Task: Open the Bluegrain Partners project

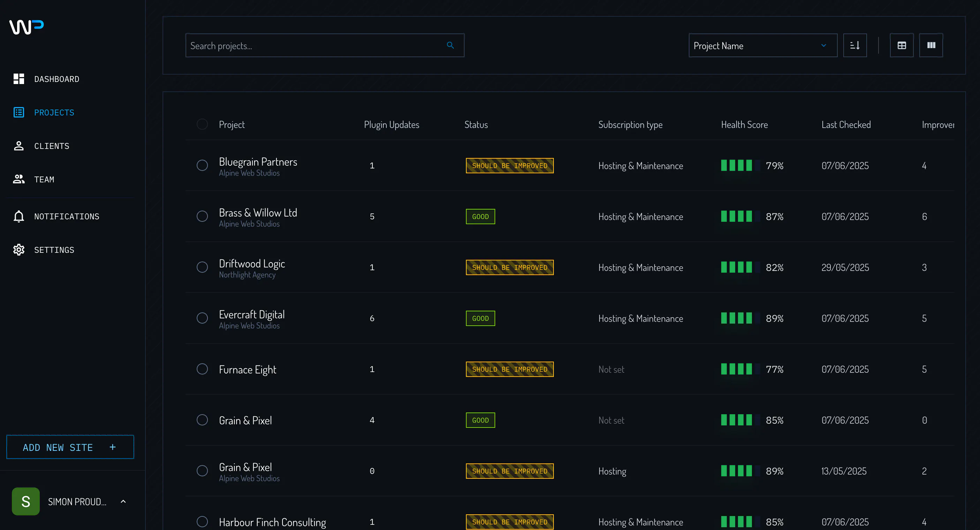Action: click(258, 162)
